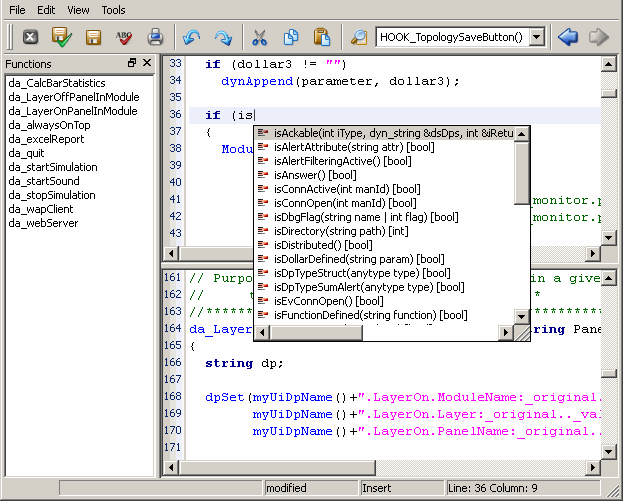Open the Tools menu

(113, 10)
